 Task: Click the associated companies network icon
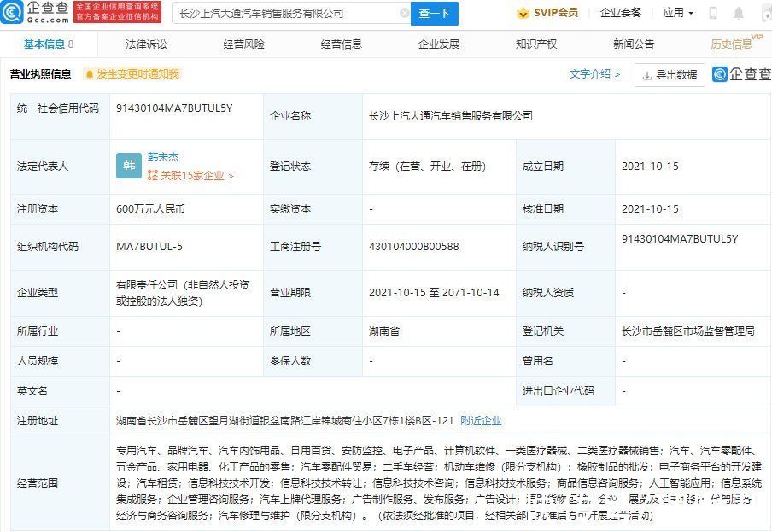click(153, 175)
